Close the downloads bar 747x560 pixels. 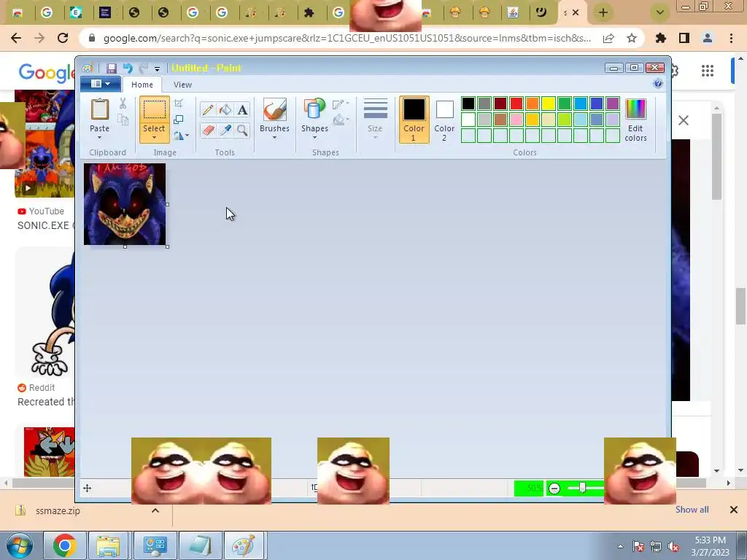[x=734, y=510]
